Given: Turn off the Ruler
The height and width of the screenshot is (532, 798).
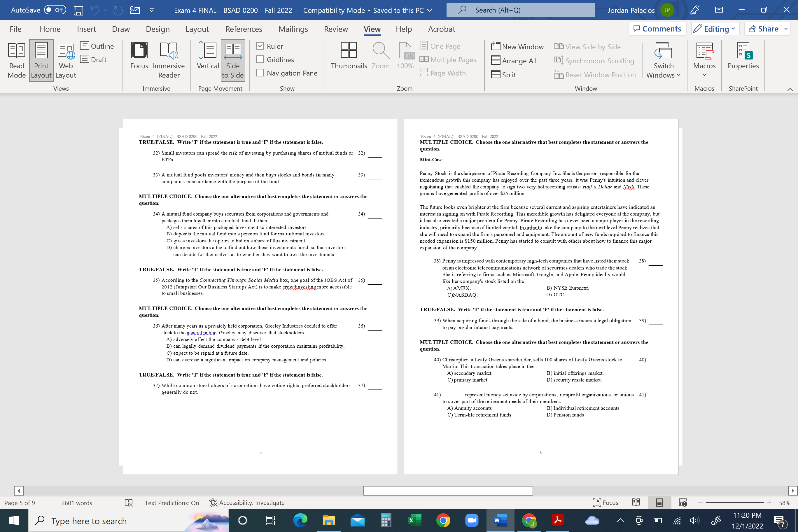Looking at the screenshot, I should (260, 46).
